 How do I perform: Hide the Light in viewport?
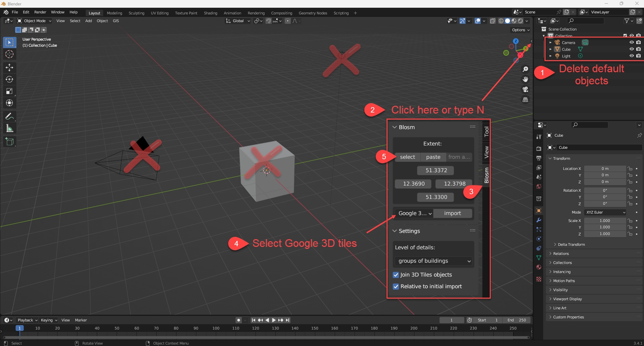point(632,56)
